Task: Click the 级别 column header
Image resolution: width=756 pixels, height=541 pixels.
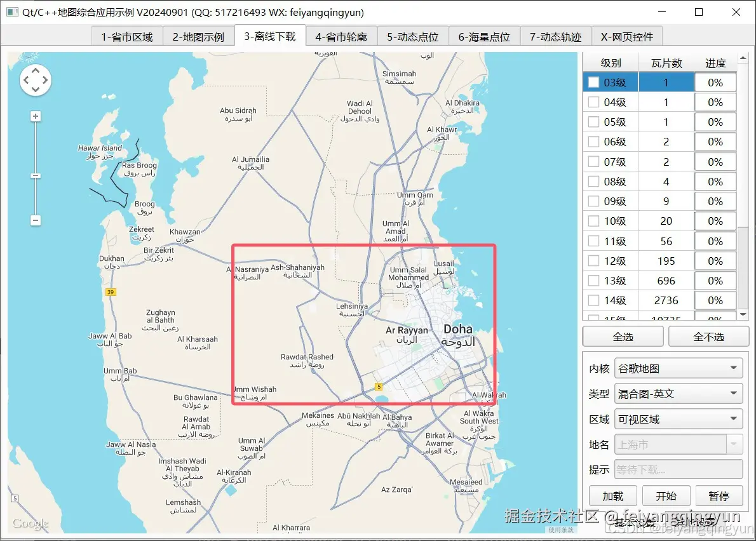Action: tap(611, 63)
